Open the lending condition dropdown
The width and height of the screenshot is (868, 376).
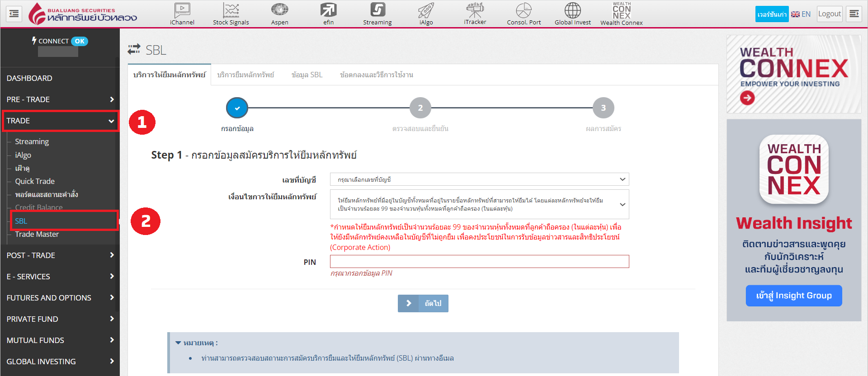pos(479,204)
